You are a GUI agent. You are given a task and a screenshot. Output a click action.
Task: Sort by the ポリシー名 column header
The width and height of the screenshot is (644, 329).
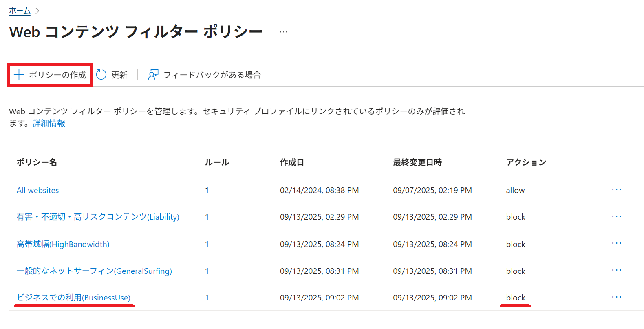pos(37,162)
